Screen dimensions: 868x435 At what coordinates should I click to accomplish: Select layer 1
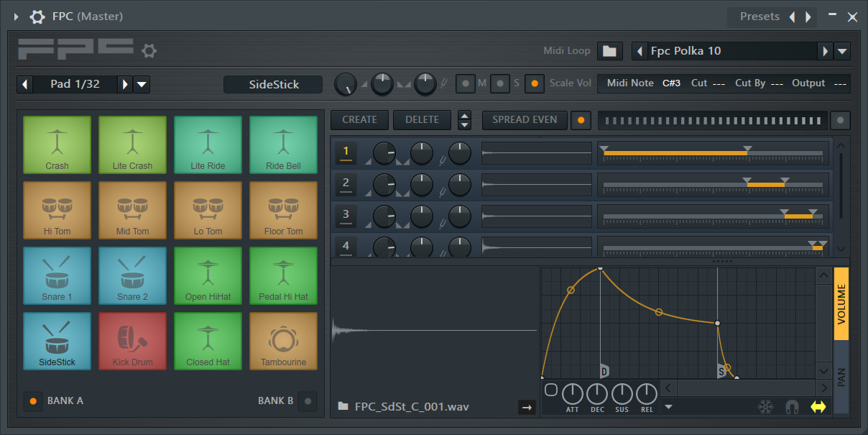(346, 153)
